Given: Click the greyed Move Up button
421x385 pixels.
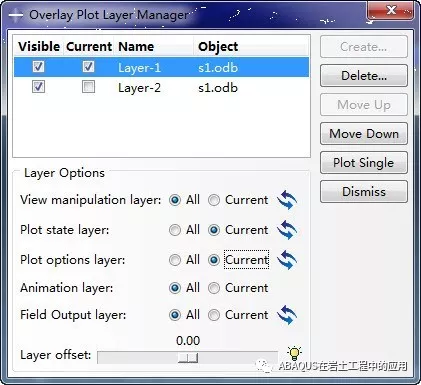Looking at the screenshot, I should (x=364, y=105).
